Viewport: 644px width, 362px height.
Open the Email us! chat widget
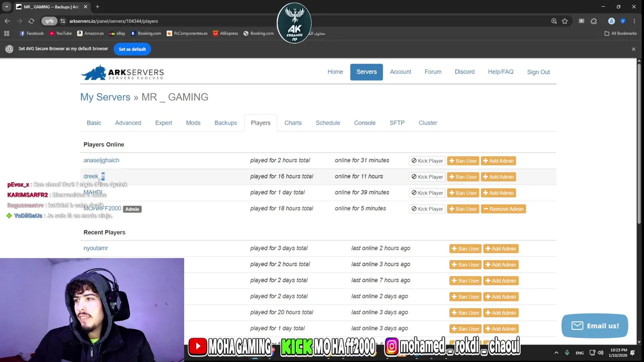click(595, 326)
